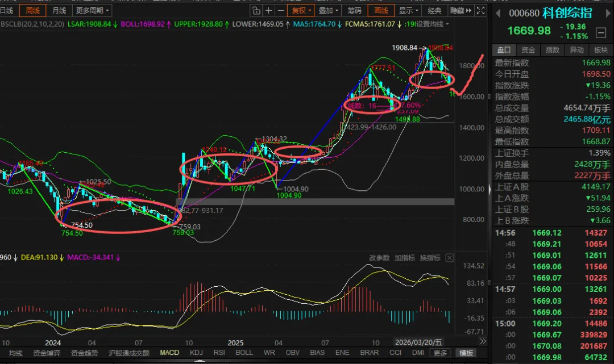Collapse right panel via splitter handle
The height and width of the screenshot is (364, 614).
point(489,190)
